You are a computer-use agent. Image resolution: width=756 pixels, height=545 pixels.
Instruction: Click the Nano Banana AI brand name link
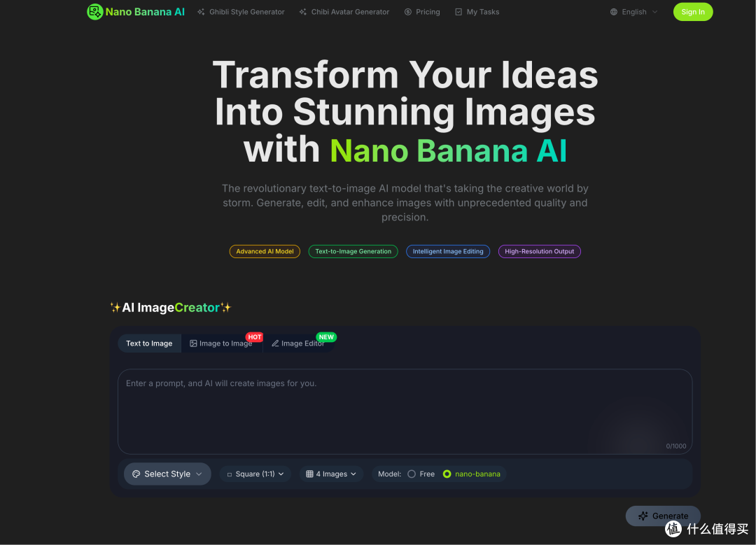tap(145, 12)
